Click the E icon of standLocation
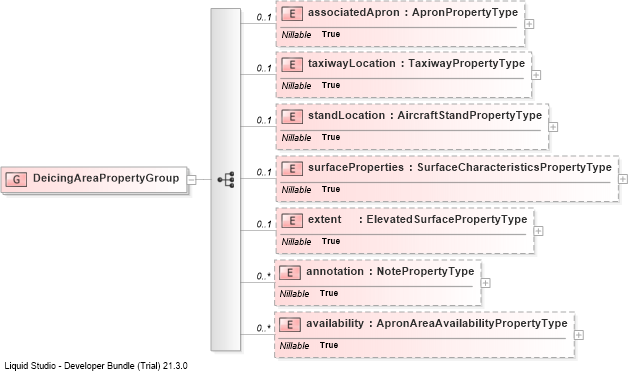 point(292,117)
